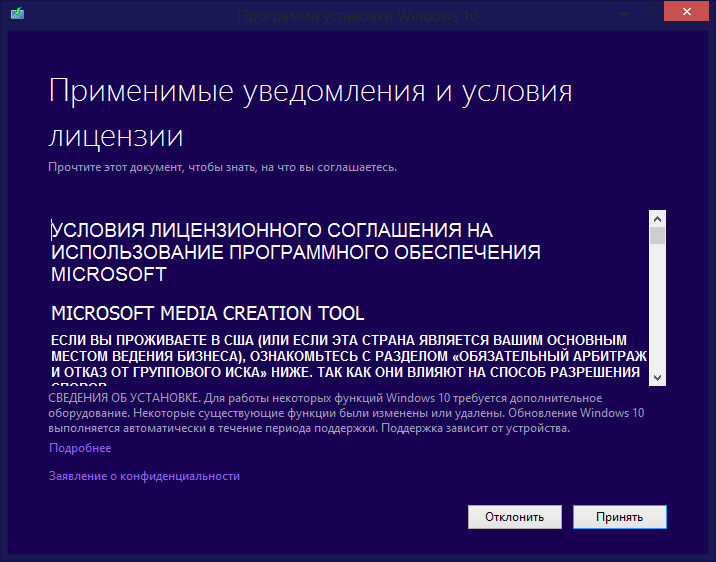Click the ЕСЛИ ВЫ ПРОЖИВАЕТЕ В США paragraph
Screen dimensions: 716x562
(x=349, y=359)
